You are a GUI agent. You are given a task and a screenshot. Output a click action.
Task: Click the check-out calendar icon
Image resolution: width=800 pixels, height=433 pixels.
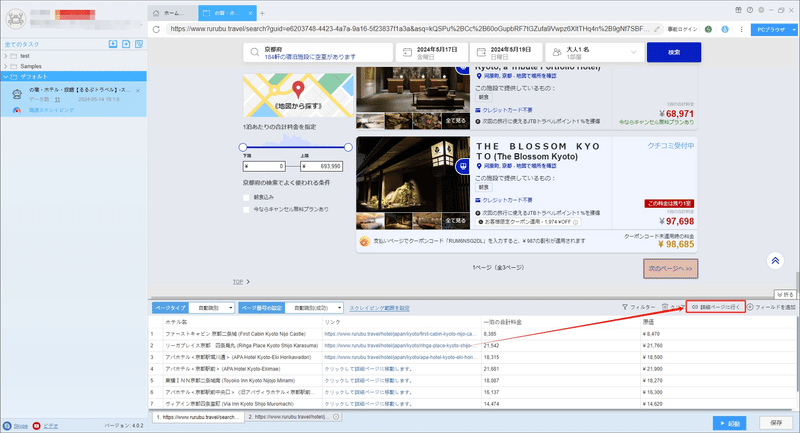click(x=481, y=52)
